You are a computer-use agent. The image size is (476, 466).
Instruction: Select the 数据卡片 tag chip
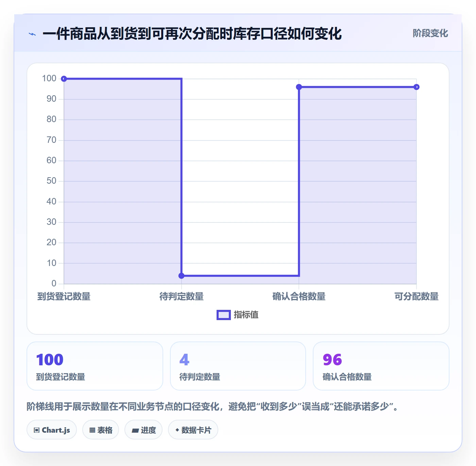[193, 430]
